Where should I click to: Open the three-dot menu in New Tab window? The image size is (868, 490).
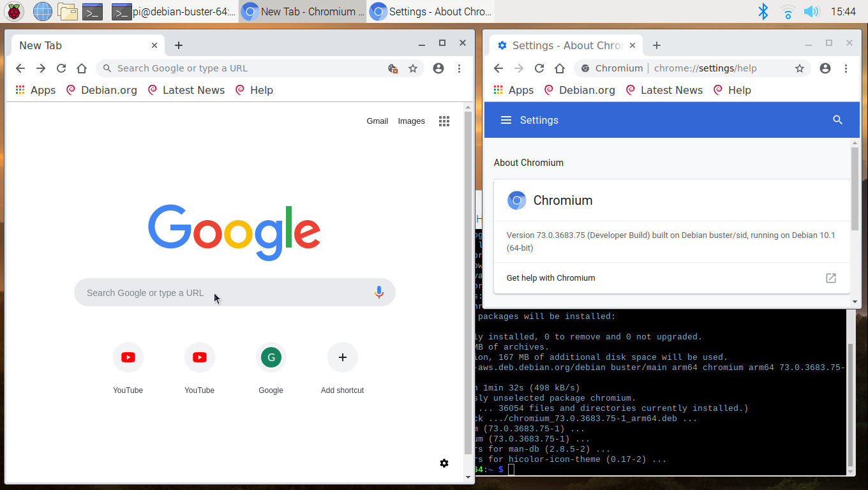459,68
